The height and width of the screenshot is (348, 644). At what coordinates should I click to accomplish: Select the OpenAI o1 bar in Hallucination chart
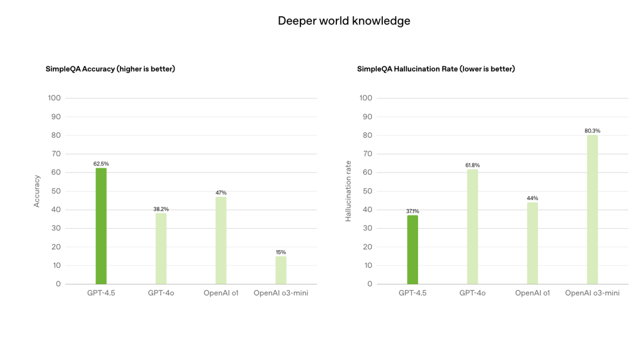click(532, 243)
